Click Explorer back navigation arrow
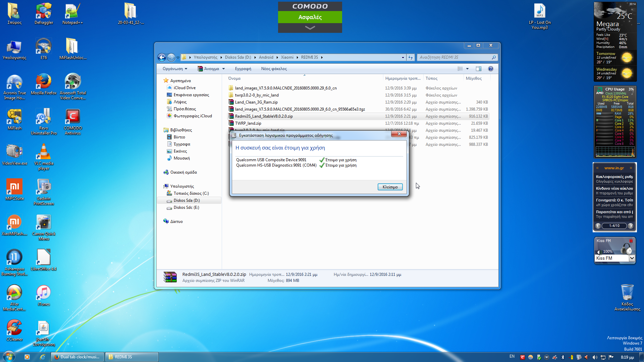The image size is (644, 362). coord(162,57)
